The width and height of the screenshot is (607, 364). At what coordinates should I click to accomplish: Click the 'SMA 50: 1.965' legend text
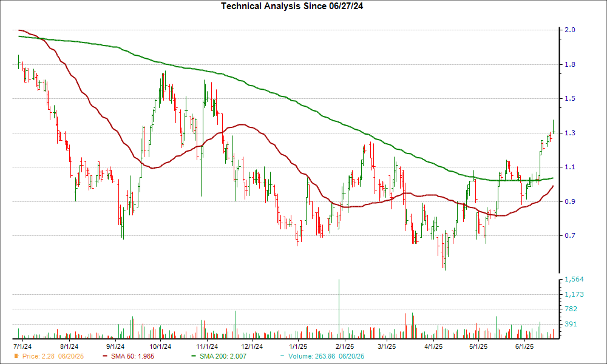tap(132, 356)
